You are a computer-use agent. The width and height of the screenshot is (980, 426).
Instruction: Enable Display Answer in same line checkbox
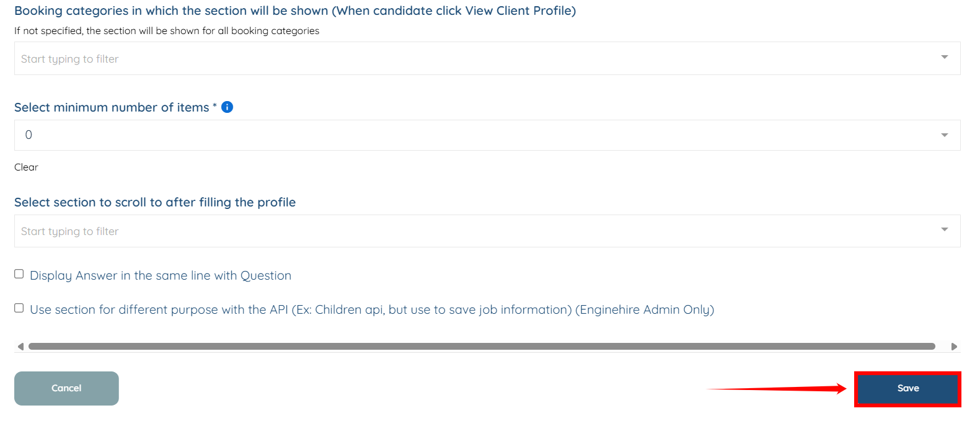19,274
